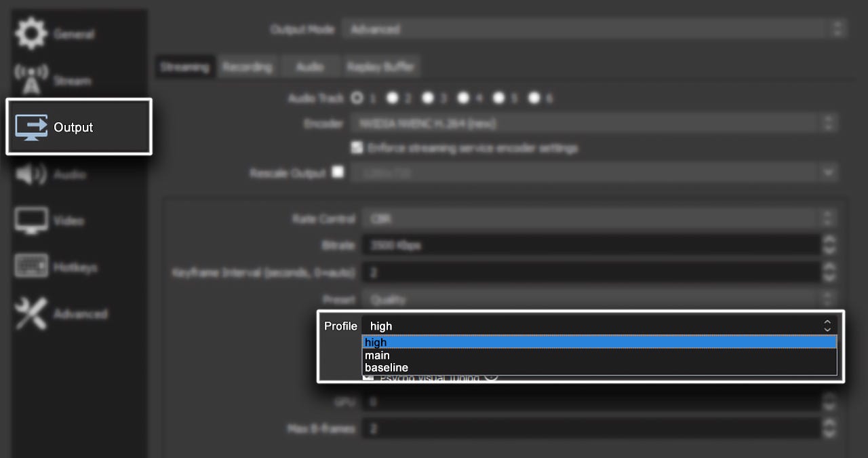Switch to the Recording tab

248,66
